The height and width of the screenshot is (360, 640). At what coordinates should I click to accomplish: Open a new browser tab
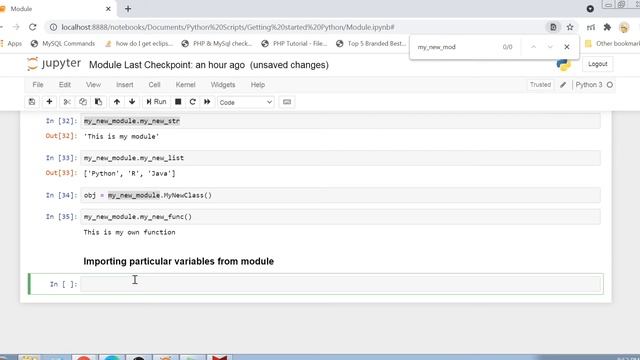click(128, 9)
